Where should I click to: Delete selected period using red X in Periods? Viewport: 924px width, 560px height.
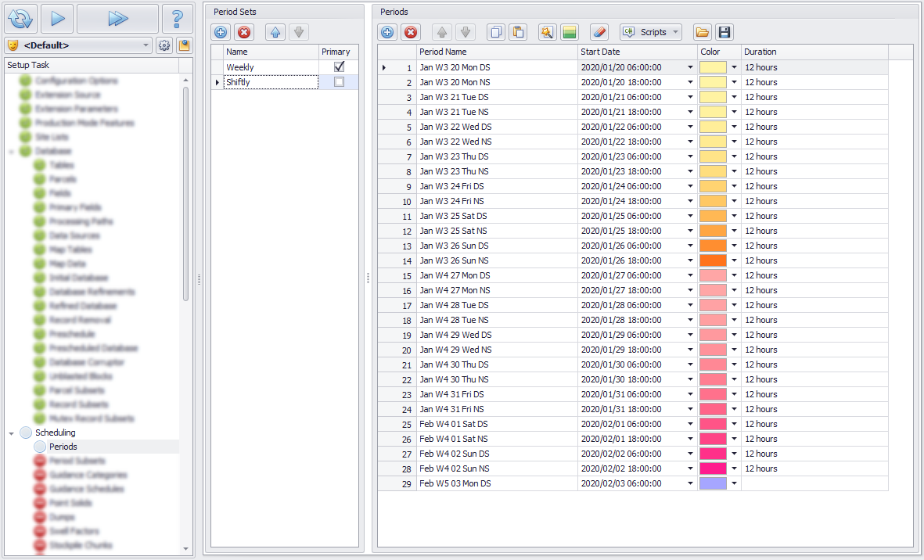click(411, 32)
